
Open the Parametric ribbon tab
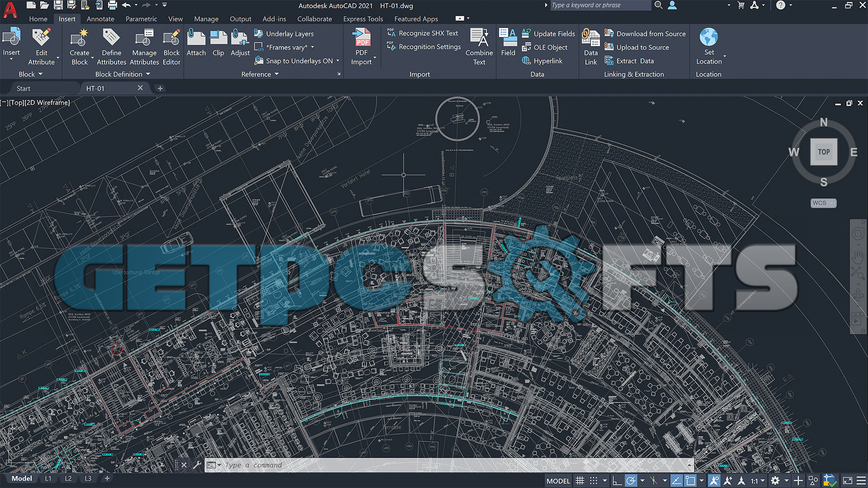[141, 19]
